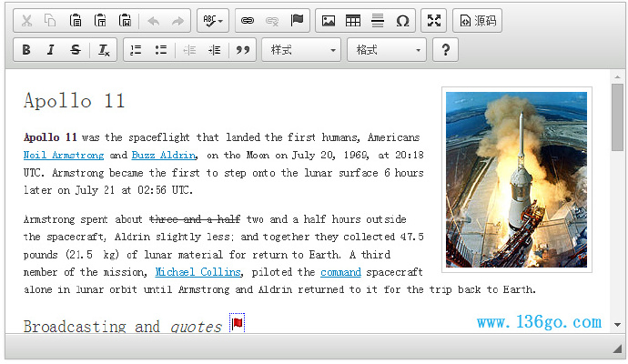This screenshot has width=628, height=364.
Task: Open the special character (Omega) picker
Action: point(402,21)
